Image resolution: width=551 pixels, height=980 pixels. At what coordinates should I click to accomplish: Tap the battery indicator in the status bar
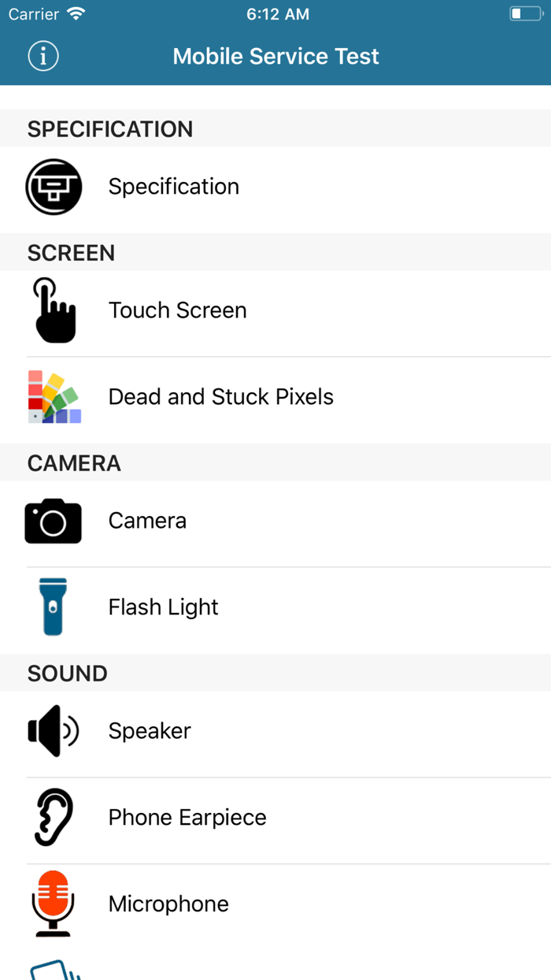(524, 13)
